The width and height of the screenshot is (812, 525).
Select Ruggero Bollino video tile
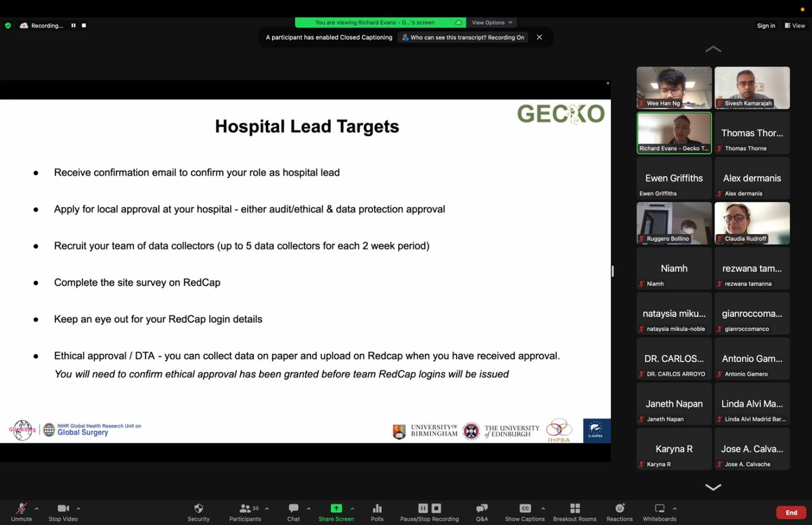tap(674, 223)
